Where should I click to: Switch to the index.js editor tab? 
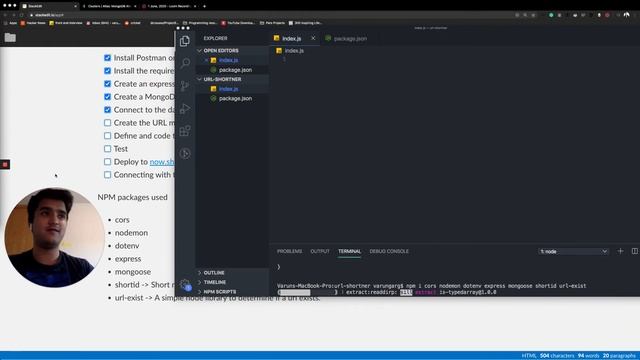point(291,38)
